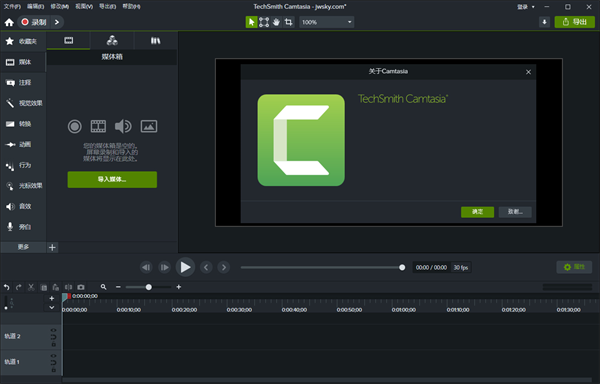Redo the last timeline action
The image size is (600, 384).
pyautogui.click(x=19, y=287)
